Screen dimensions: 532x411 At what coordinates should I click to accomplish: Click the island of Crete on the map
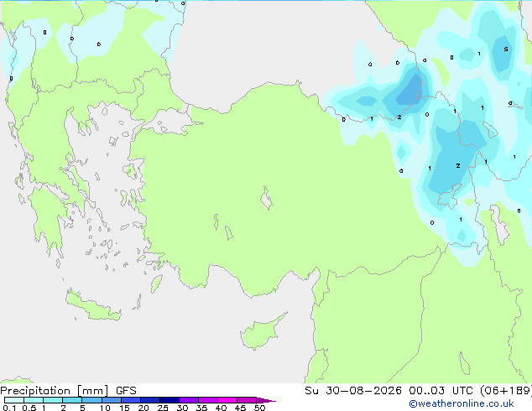[x=92, y=306]
